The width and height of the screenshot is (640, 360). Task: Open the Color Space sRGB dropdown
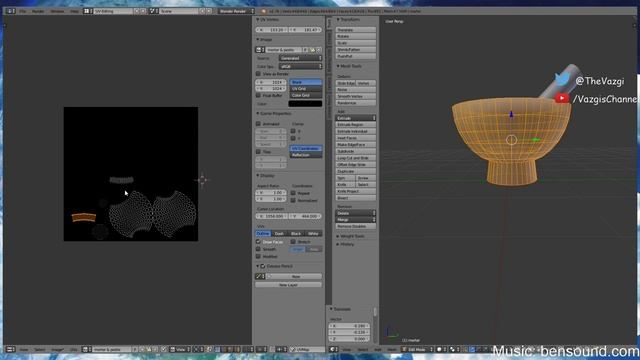click(300, 66)
